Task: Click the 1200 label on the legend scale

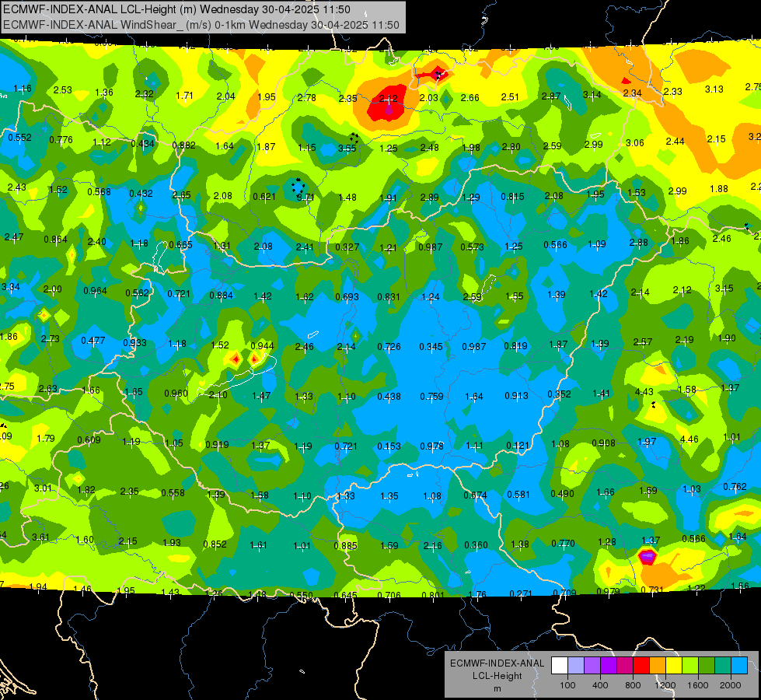Action: (x=665, y=685)
